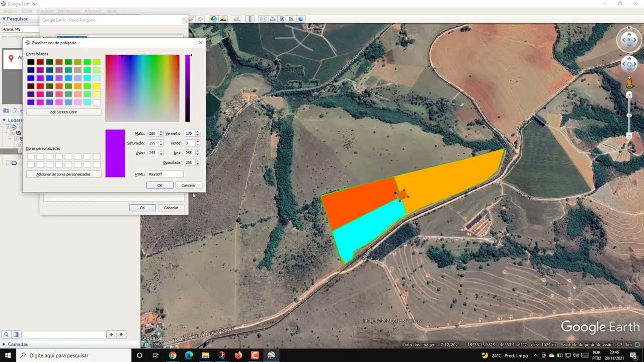
Task: Click the Windows Start button
Action: point(8,355)
